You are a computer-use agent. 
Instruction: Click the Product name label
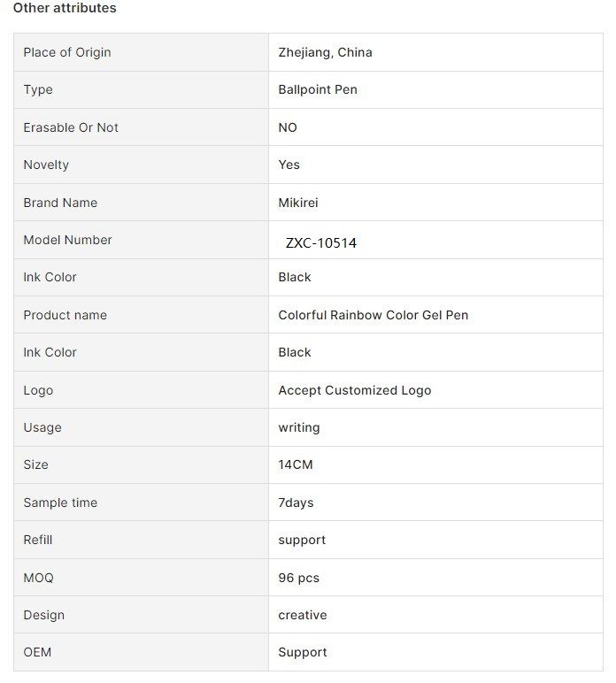(x=65, y=315)
